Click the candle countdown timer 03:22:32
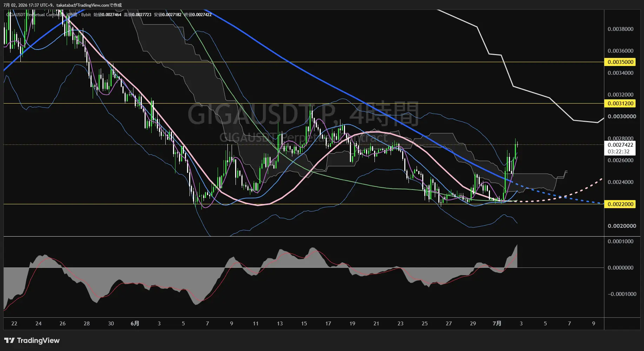This screenshot has height=351, width=644. click(618, 152)
